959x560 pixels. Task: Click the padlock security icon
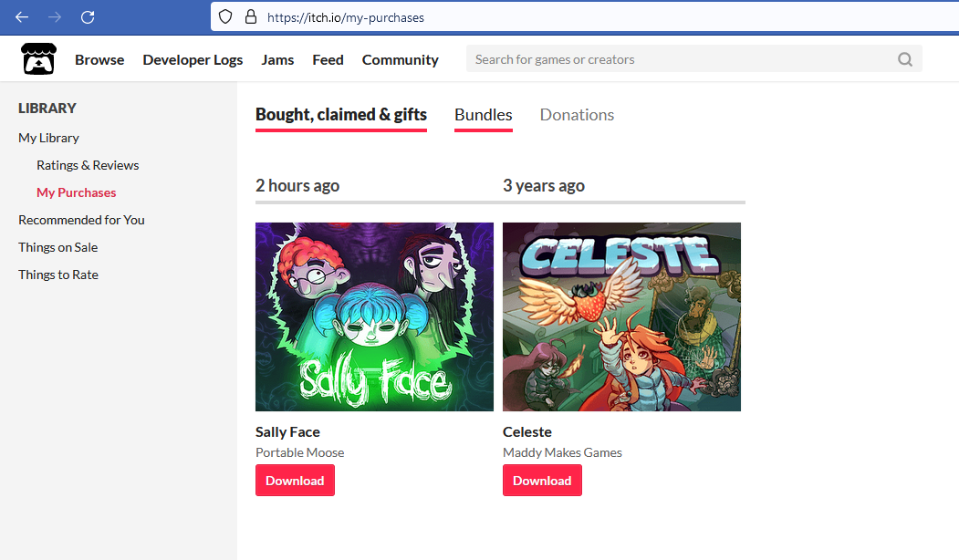click(x=250, y=16)
